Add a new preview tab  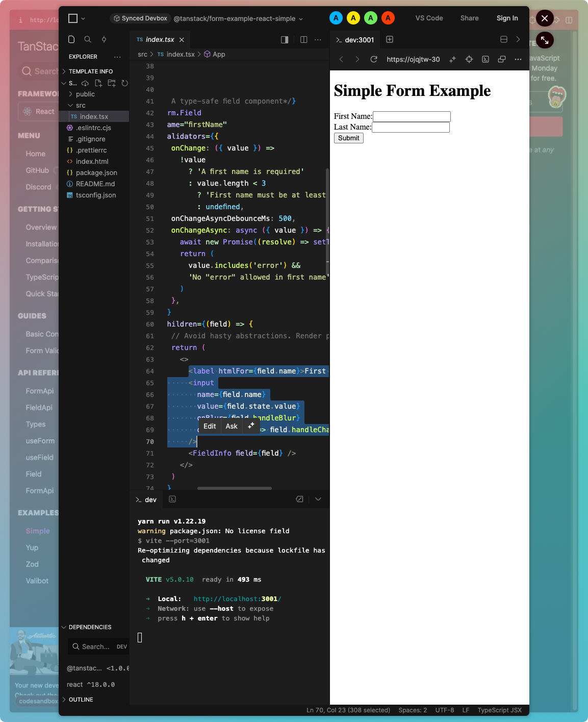[x=390, y=39]
